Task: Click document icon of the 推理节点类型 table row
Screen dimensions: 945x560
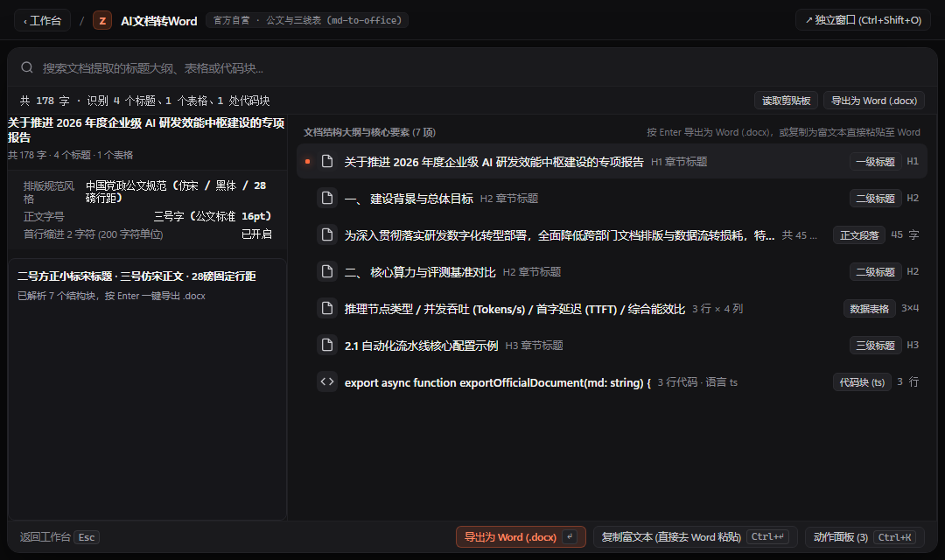Action: tap(327, 308)
